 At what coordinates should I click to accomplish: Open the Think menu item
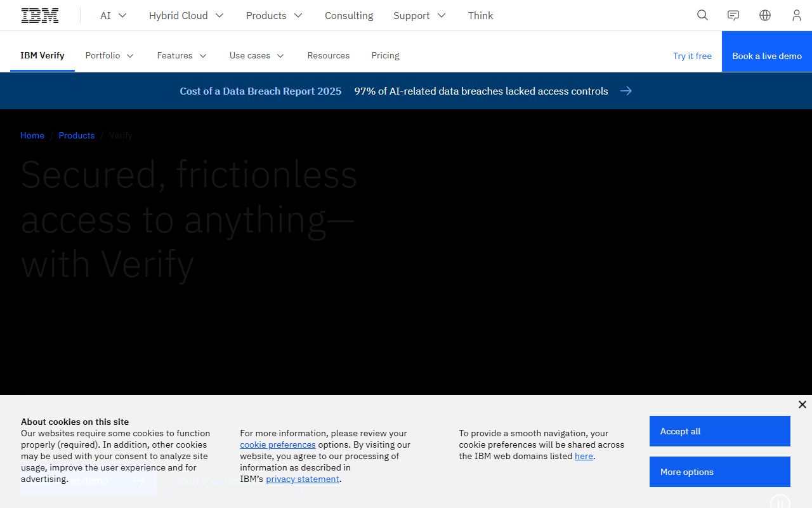[480, 15]
